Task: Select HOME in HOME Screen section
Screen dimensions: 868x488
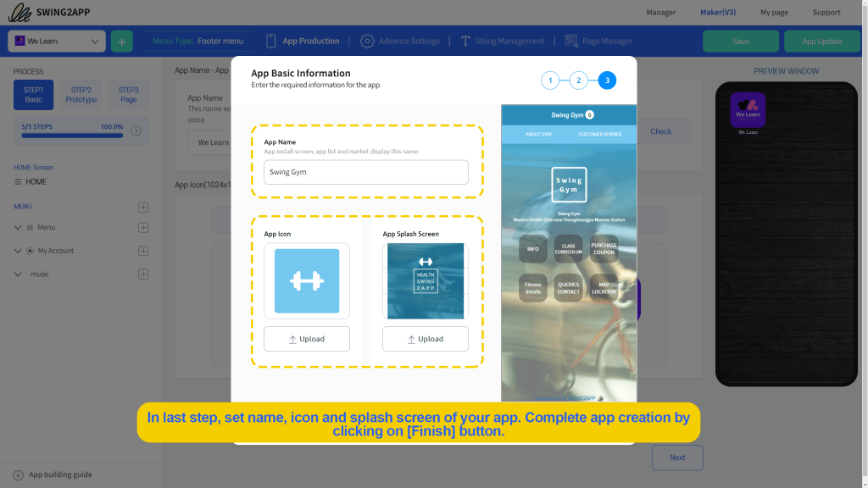Action: point(36,181)
